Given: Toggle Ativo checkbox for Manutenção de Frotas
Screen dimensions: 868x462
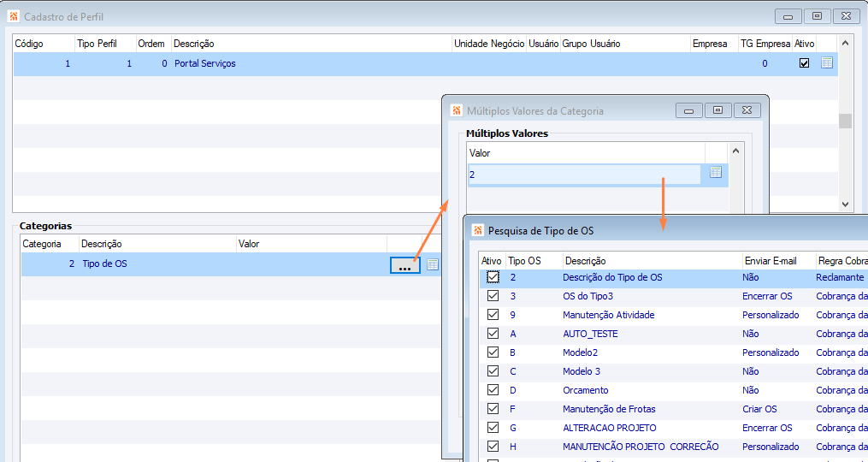Looking at the screenshot, I should 493,409.
